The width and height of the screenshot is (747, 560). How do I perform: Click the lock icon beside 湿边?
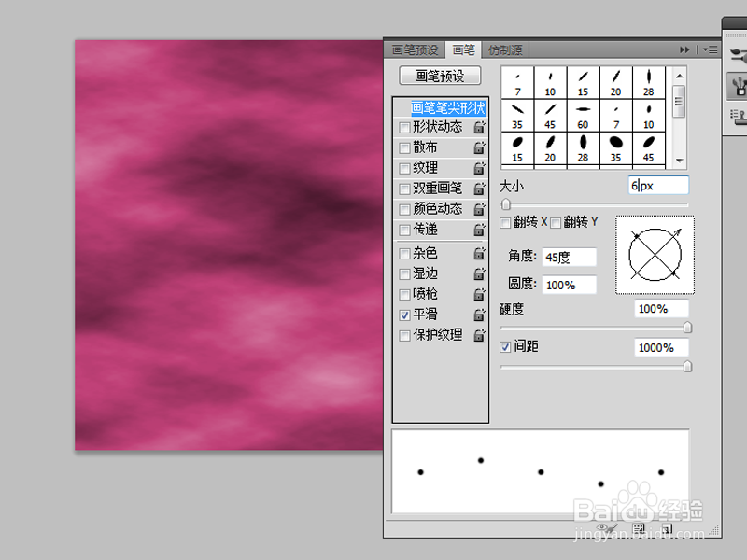[479, 273]
